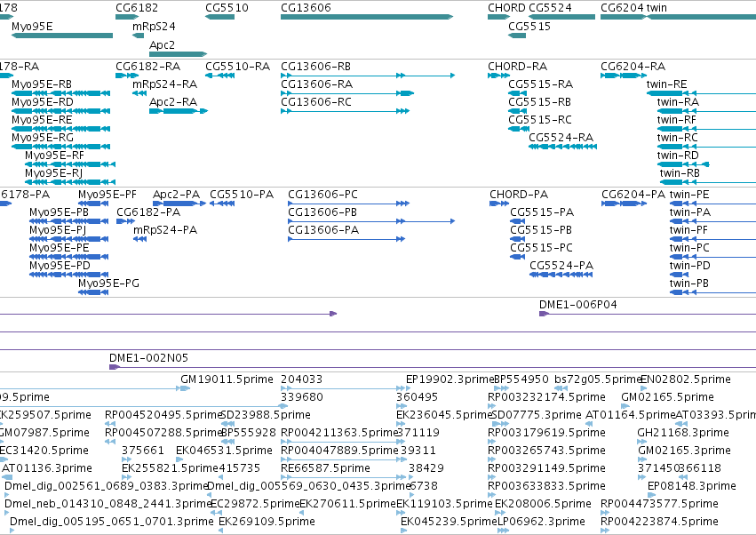Select protein CG6182-PA

click(x=148, y=212)
